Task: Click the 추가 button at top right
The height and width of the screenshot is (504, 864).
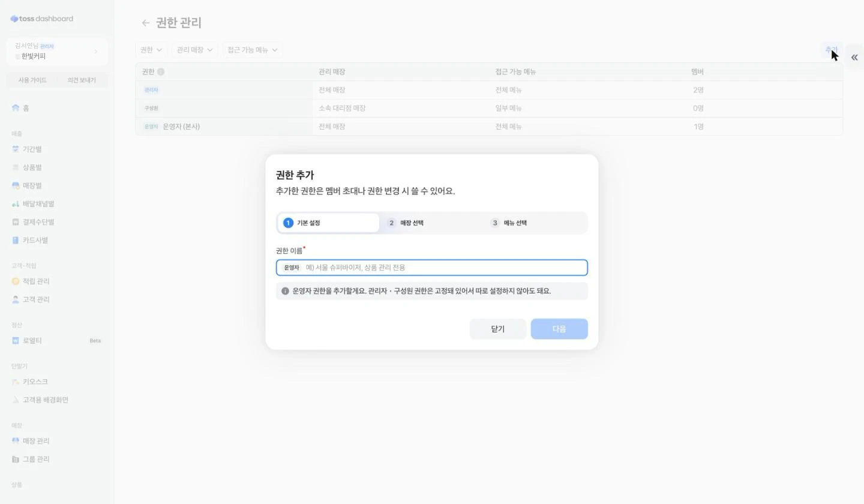Action: 831,50
